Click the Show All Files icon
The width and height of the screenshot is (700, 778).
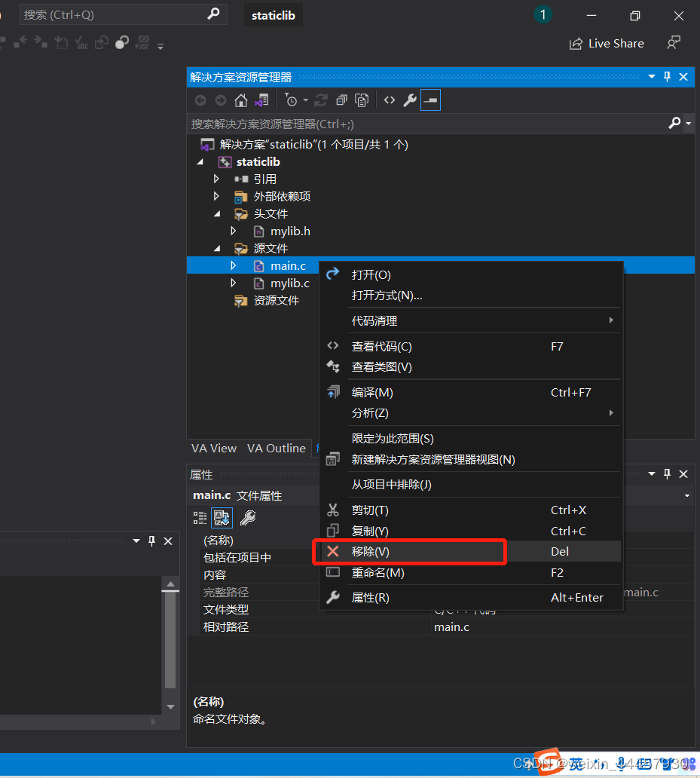[362, 101]
